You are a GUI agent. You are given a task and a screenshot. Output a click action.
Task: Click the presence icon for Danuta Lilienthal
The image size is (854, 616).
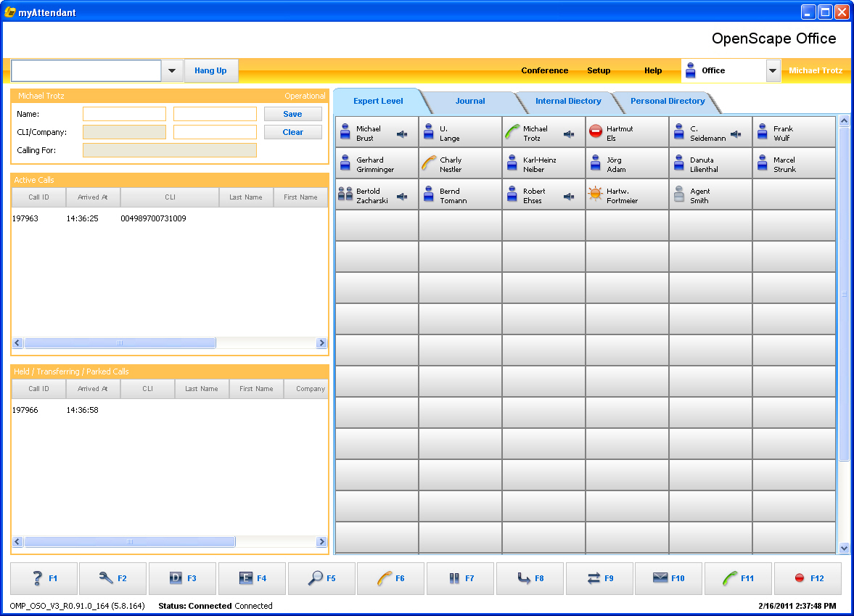tap(678, 163)
